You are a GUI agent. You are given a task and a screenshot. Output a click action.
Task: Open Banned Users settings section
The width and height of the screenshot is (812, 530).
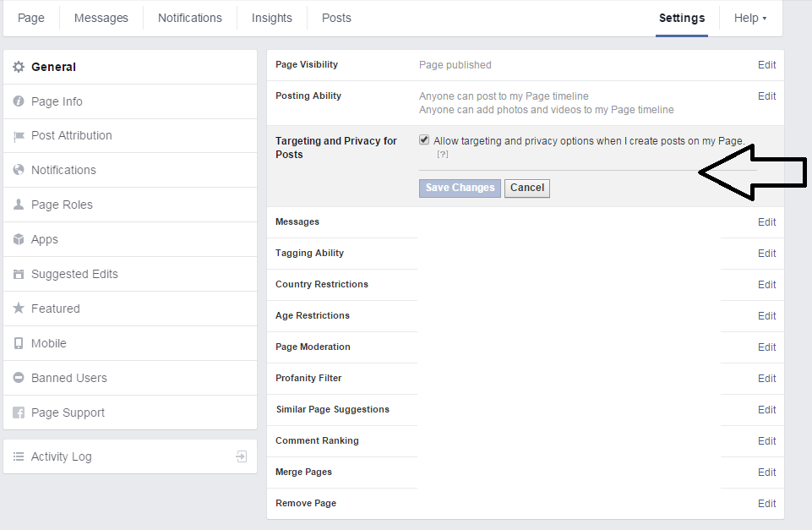(x=130, y=378)
